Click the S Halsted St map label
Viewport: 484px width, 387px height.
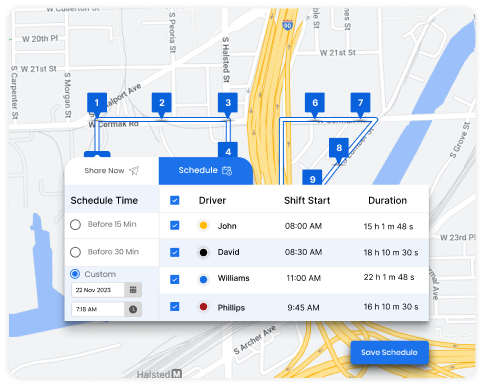tap(226, 60)
